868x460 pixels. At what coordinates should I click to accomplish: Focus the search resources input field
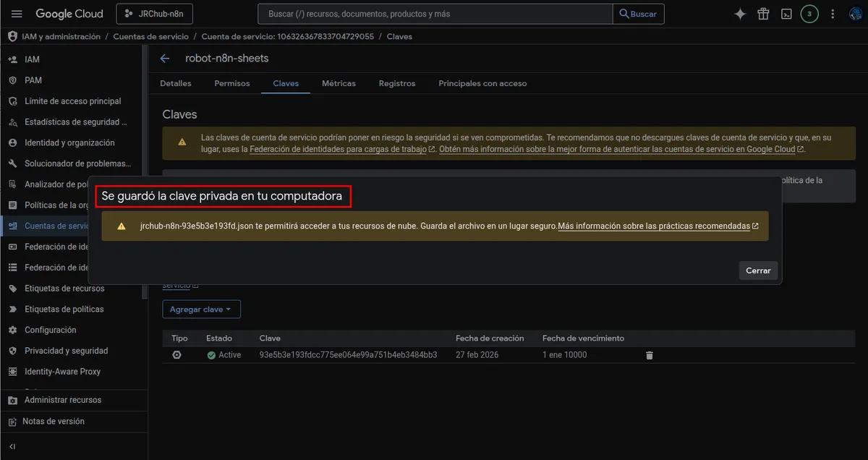point(435,14)
